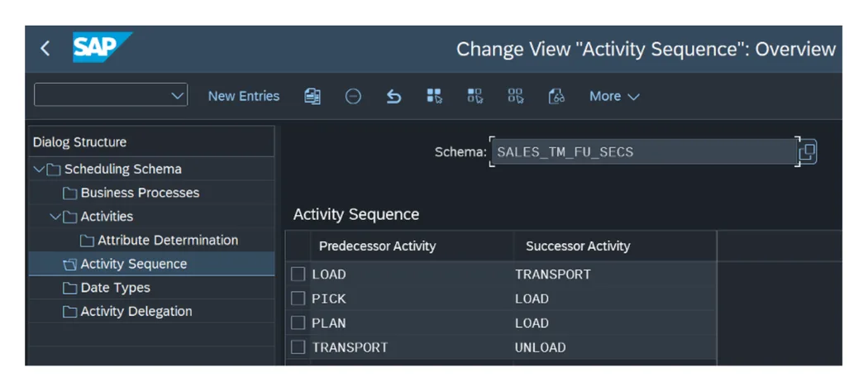Click the Schema field SALES_TM_FU_SECS
868x392 pixels.
pyautogui.click(x=644, y=151)
